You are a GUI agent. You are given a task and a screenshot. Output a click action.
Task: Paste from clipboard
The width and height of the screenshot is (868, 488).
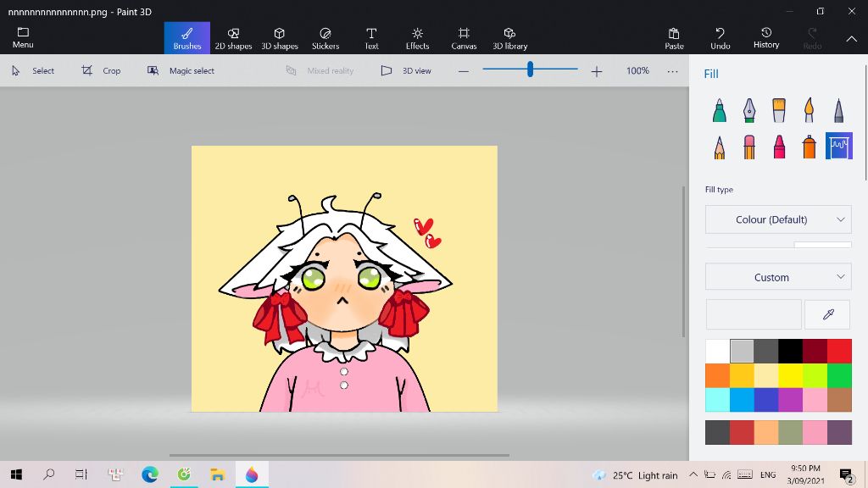click(674, 38)
